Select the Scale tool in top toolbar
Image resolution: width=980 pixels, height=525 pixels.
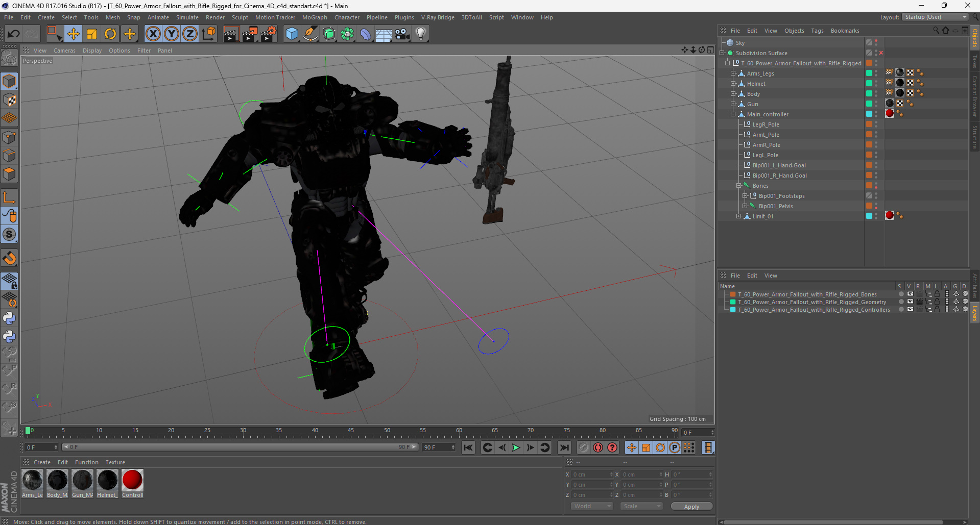[92, 34]
